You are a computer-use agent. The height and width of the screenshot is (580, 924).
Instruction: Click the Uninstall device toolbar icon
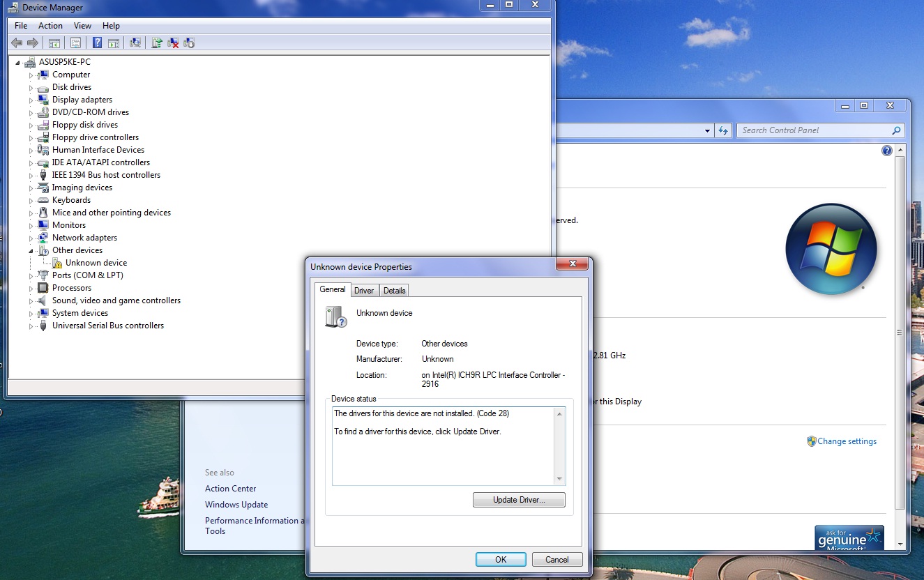[173, 43]
